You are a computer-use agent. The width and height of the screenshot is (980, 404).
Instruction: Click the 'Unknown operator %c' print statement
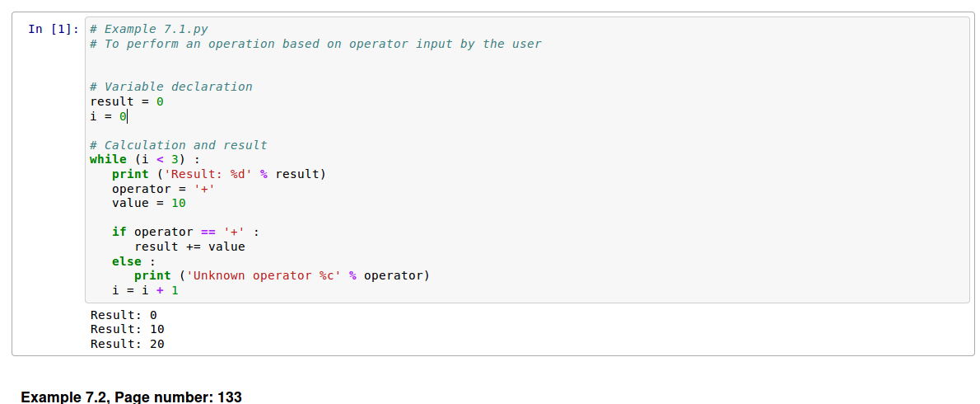282,276
